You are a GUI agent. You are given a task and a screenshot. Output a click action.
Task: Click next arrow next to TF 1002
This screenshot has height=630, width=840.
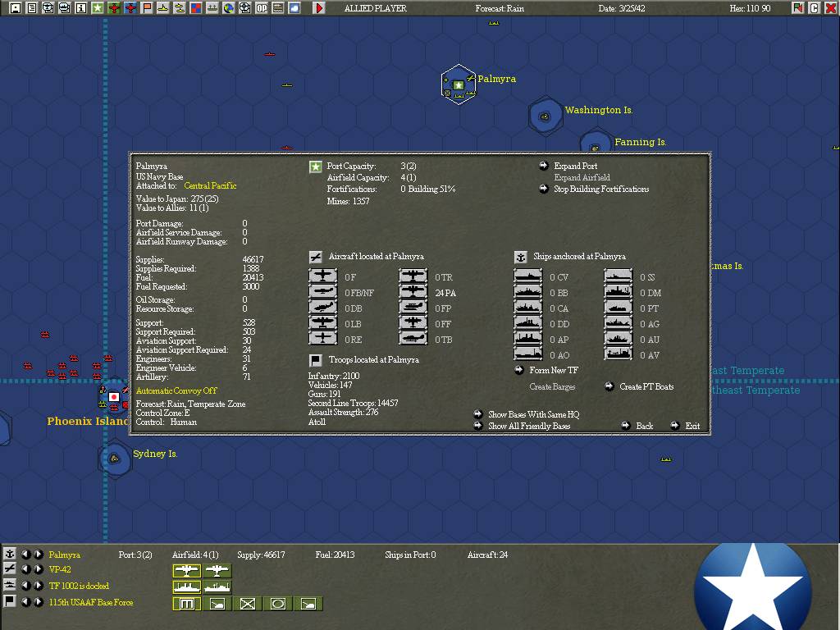tap(39, 586)
